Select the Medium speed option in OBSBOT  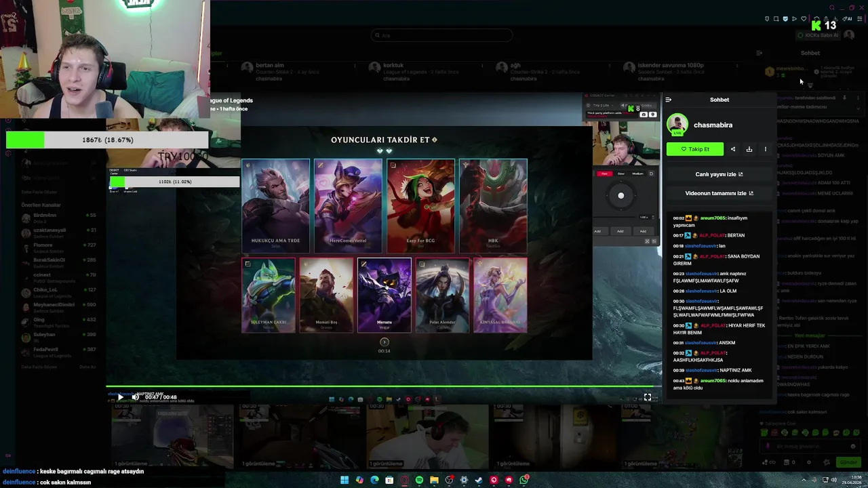(637, 174)
